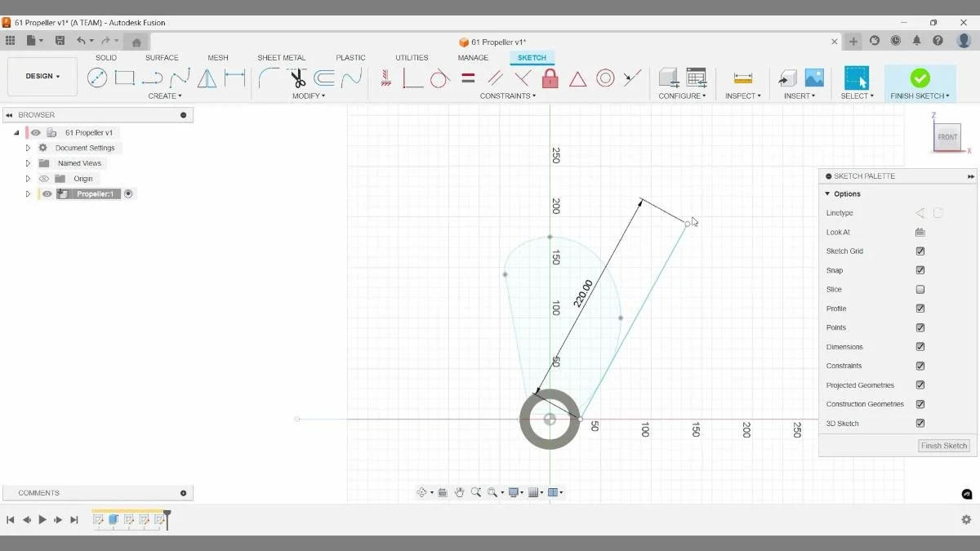The image size is (980, 551).
Task: Expand the Origin folder in browser
Action: click(27, 178)
